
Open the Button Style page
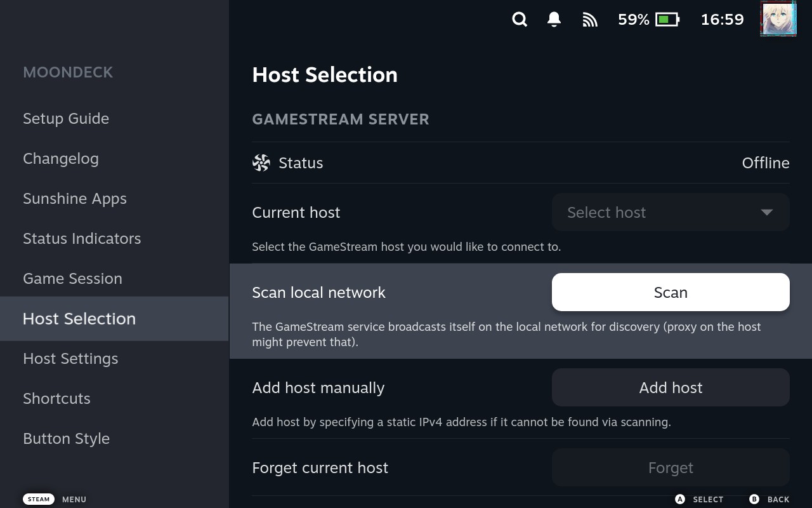[x=66, y=439]
